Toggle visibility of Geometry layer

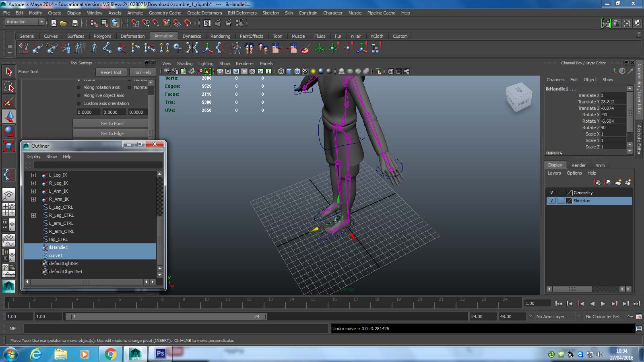tap(551, 193)
